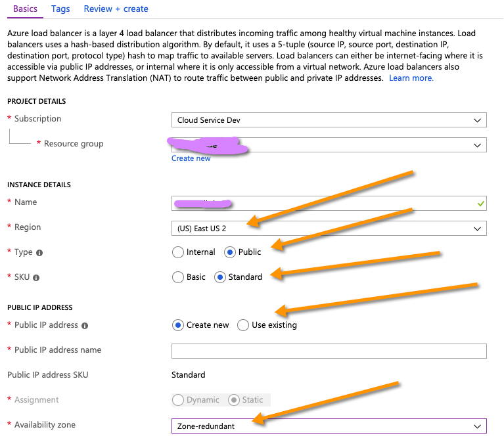
Task: Select the Dynamic assignment radio
Action: [x=178, y=400]
